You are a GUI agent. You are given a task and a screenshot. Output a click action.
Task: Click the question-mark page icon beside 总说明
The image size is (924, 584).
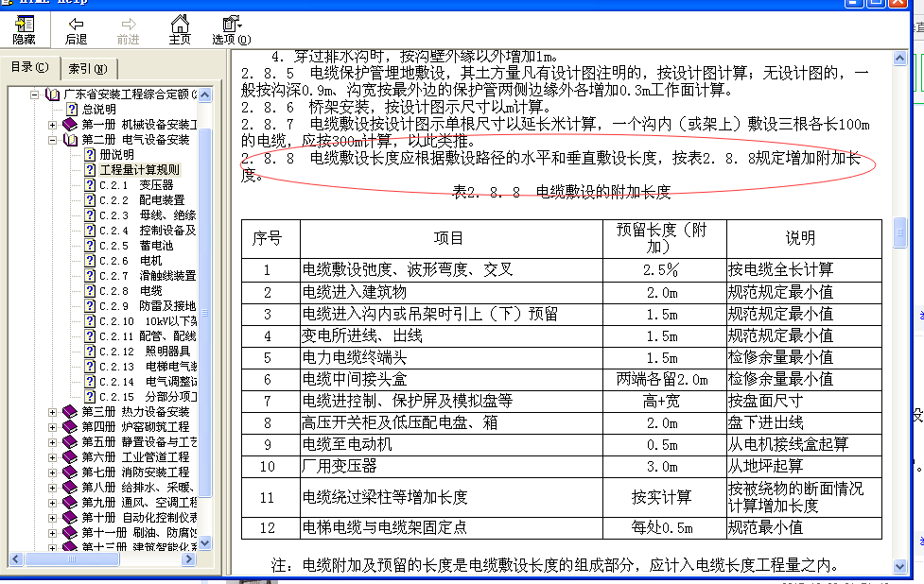tap(72, 109)
